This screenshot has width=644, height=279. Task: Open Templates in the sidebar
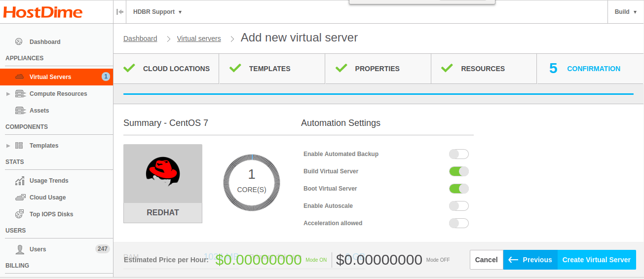(44, 146)
